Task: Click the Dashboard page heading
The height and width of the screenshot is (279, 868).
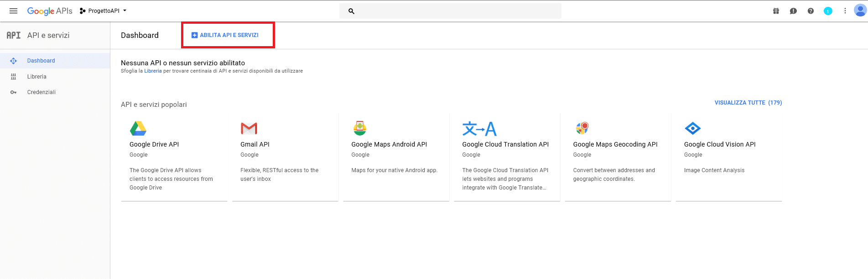Action: click(140, 35)
